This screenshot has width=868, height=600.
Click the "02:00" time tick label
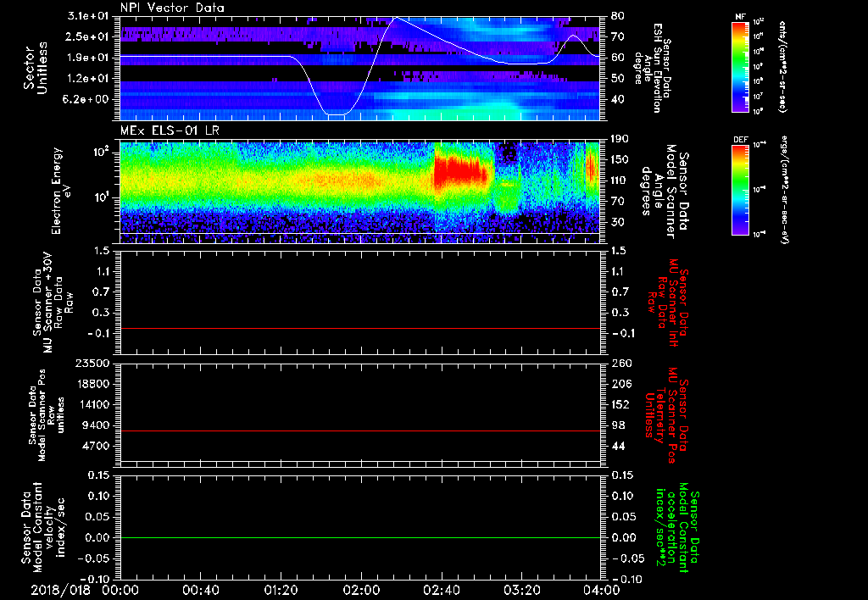click(x=361, y=590)
